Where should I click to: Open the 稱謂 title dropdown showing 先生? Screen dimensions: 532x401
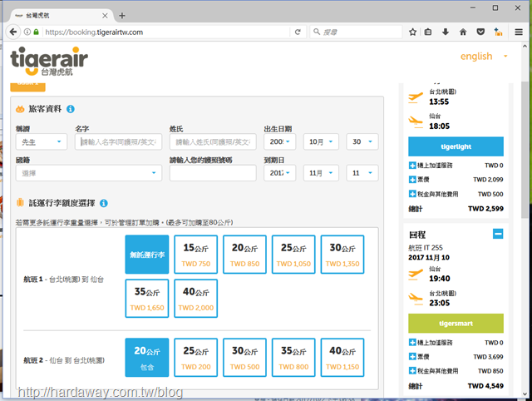[42, 141]
